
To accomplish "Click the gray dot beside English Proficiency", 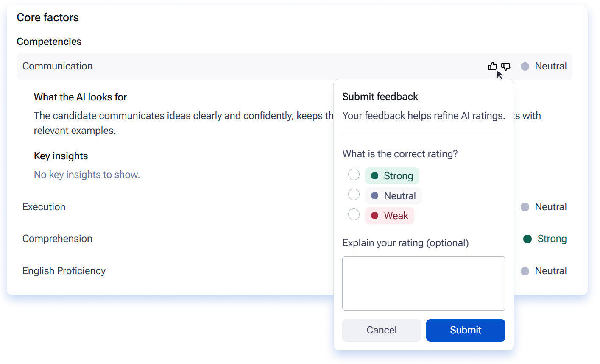I will tap(525, 271).
